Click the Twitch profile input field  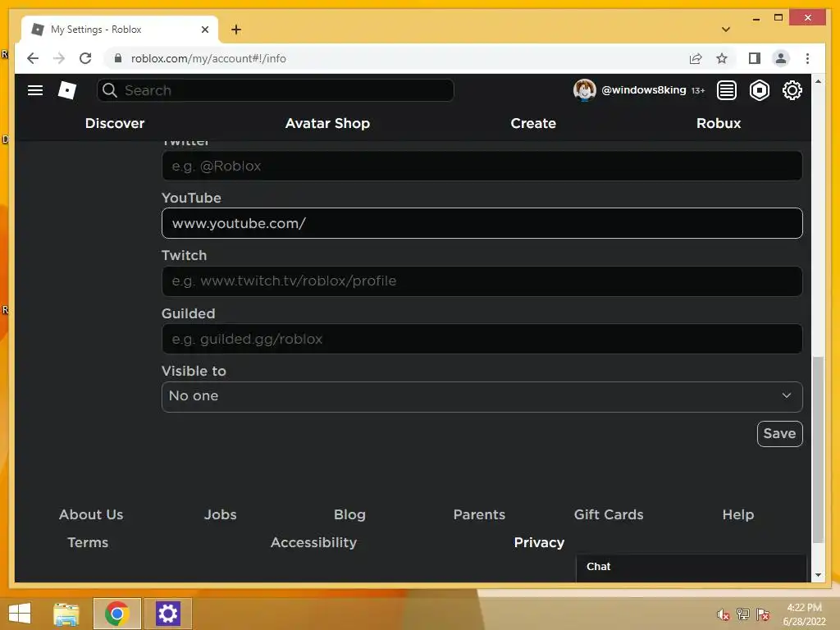[482, 281]
